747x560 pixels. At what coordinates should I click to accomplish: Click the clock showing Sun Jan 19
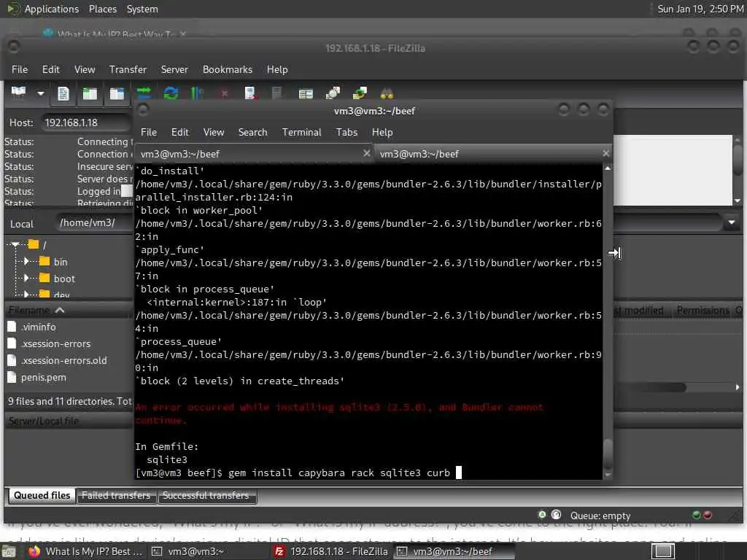pos(700,9)
